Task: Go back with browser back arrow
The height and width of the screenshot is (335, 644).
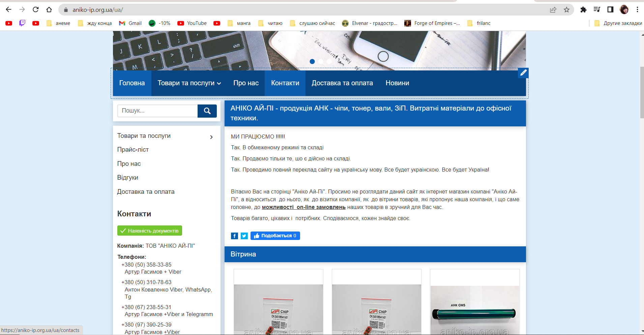Action: click(x=9, y=9)
